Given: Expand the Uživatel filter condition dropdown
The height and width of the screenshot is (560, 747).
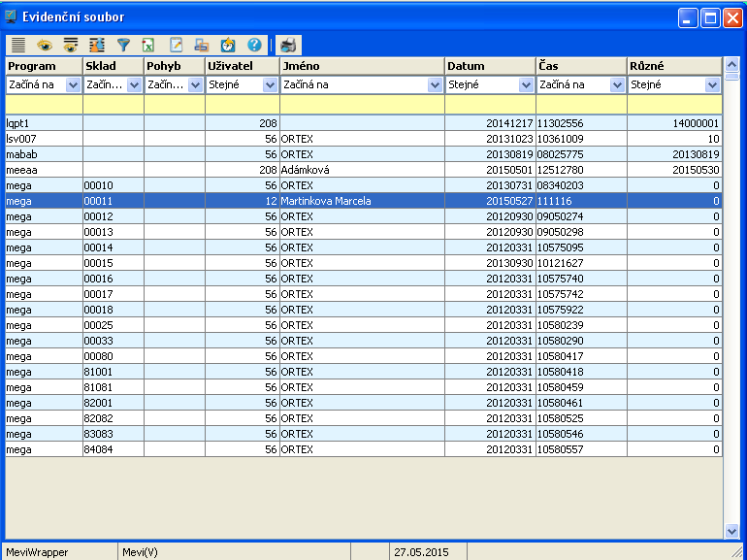Looking at the screenshot, I should tap(270, 85).
